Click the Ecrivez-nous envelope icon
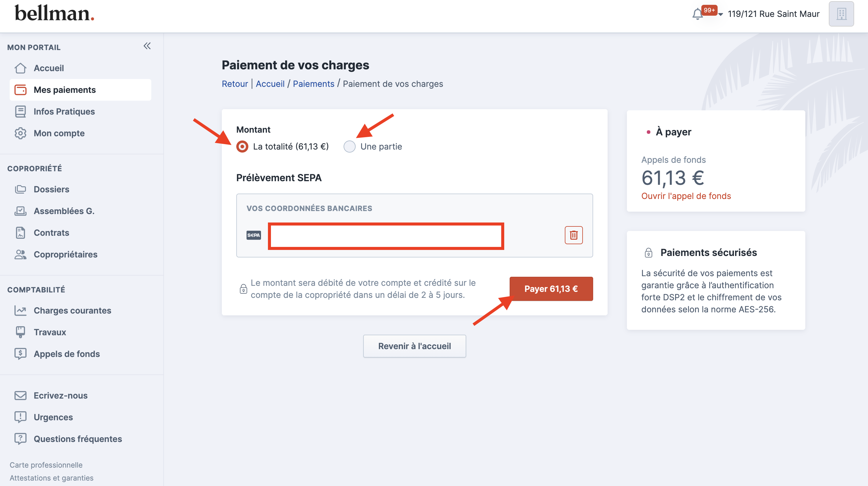Image resolution: width=868 pixels, height=486 pixels. [20, 396]
